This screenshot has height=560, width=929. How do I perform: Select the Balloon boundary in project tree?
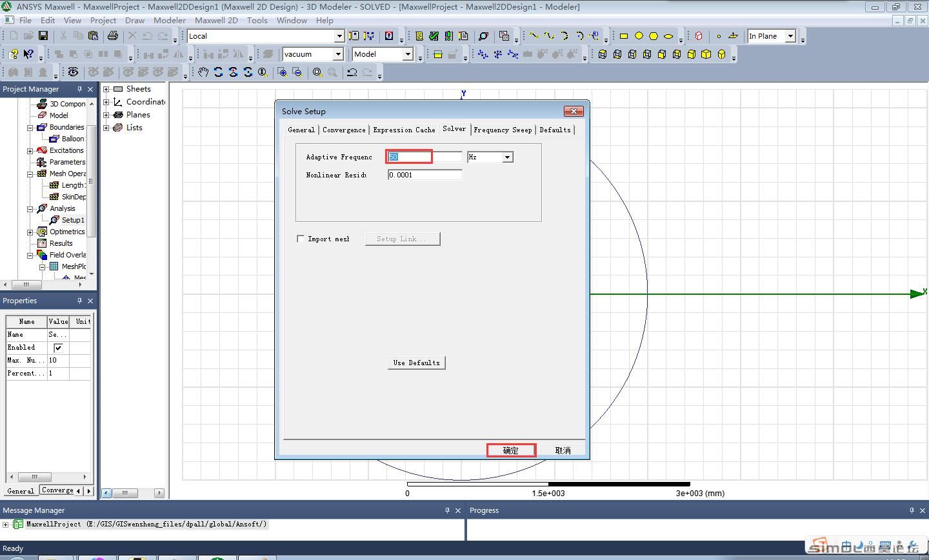73,139
